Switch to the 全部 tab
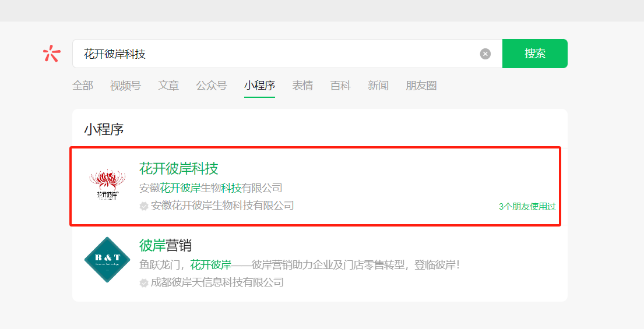The width and height of the screenshot is (644, 329). pyautogui.click(x=83, y=86)
